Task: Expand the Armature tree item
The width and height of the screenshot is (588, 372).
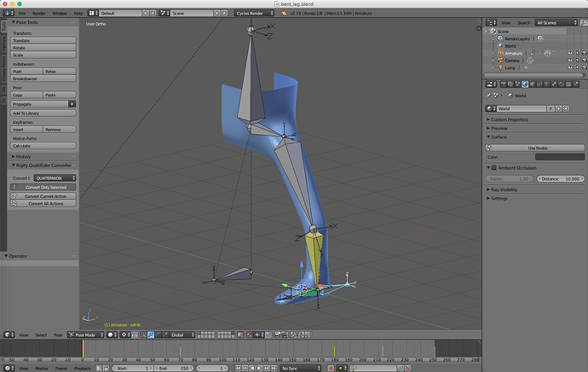Action: click(493, 53)
